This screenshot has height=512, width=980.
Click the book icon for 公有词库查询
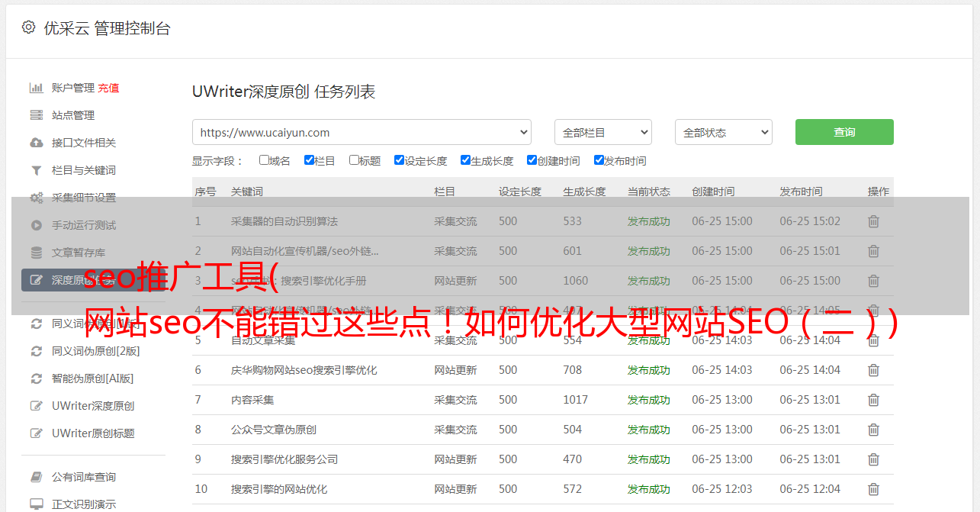pyautogui.click(x=36, y=477)
